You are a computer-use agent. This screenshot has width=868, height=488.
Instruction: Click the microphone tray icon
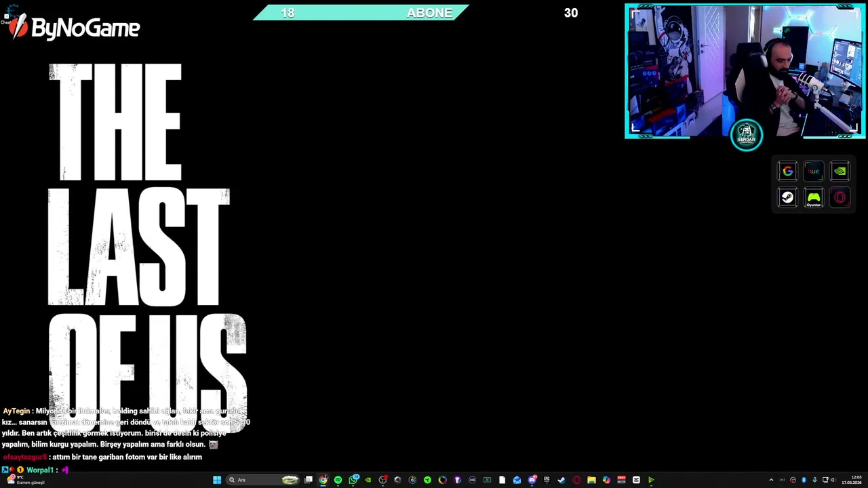tap(814, 480)
